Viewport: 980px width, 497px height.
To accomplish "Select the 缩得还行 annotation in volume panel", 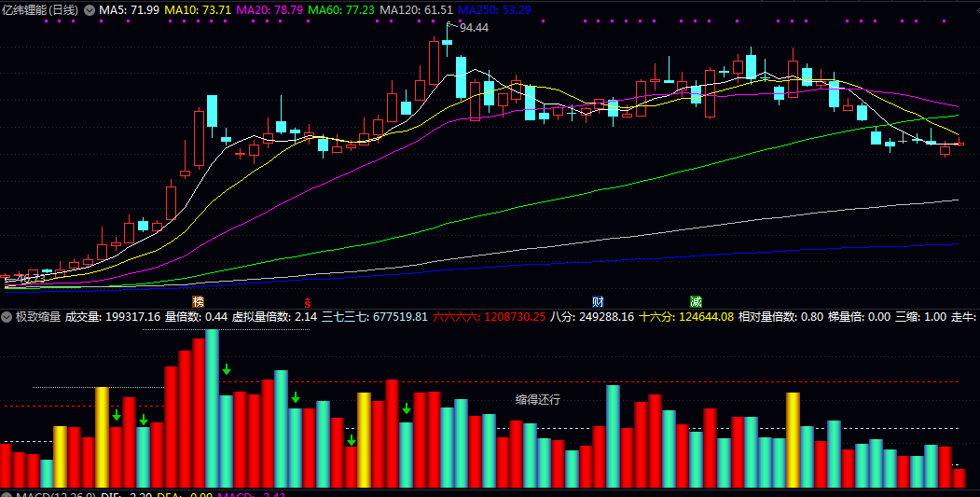I will tap(537, 399).
